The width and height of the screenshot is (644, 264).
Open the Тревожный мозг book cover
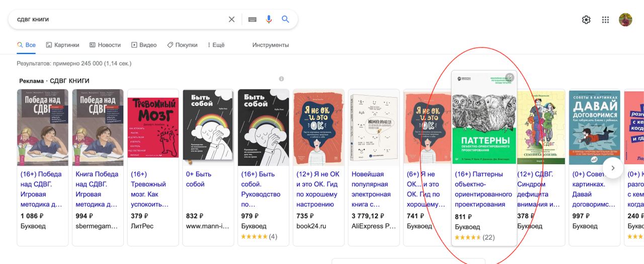(153, 127)
